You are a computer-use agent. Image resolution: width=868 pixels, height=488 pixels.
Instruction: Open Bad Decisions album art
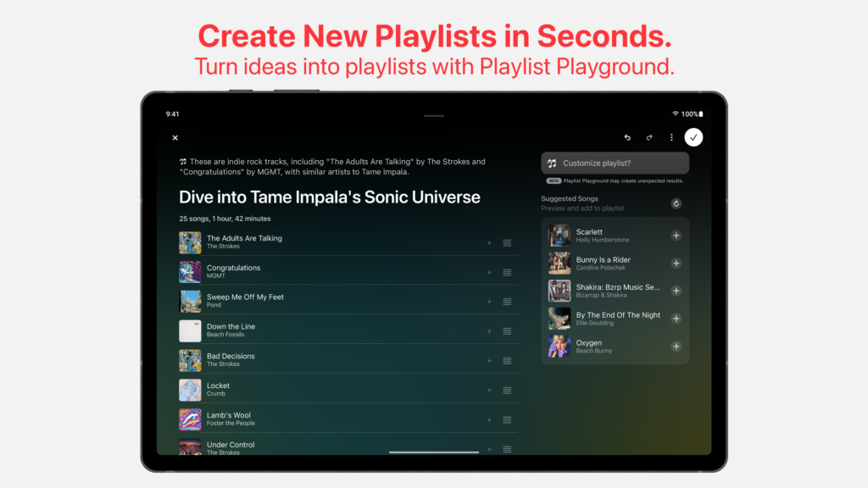tap(190, 361)
